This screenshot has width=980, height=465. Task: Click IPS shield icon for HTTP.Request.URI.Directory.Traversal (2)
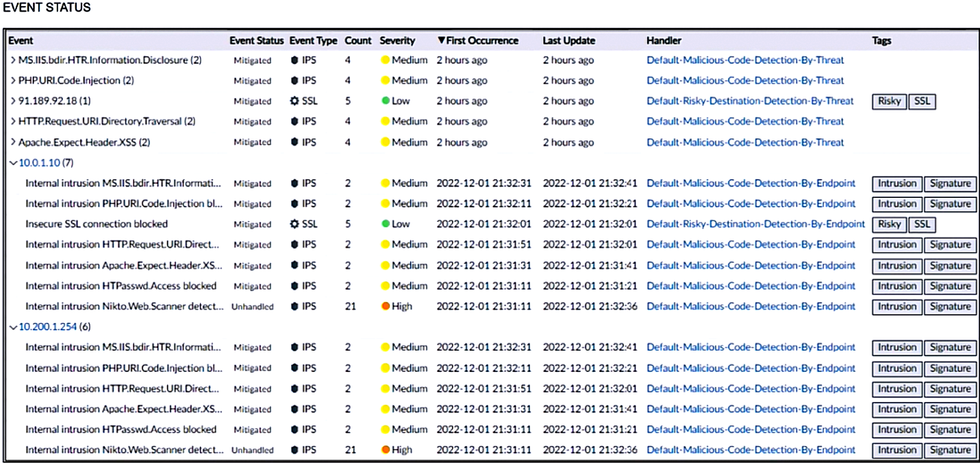click(x=294, y=121)
